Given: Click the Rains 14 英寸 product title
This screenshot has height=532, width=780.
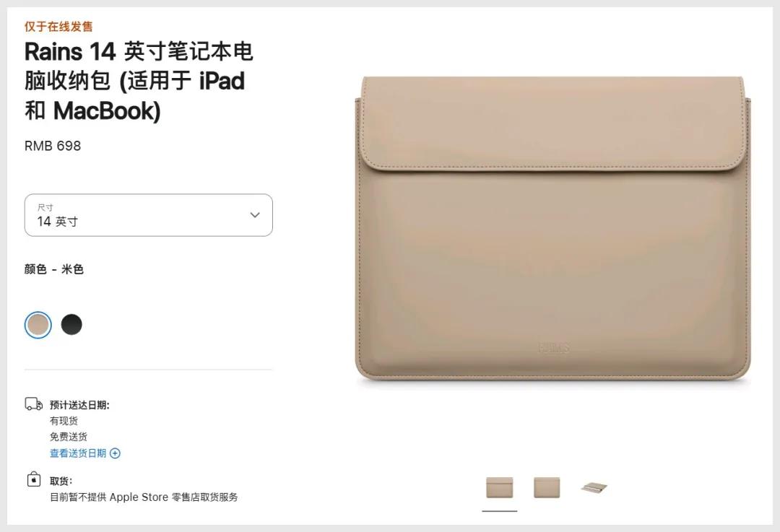Looking at the screenshot, I should pos(139,81).
